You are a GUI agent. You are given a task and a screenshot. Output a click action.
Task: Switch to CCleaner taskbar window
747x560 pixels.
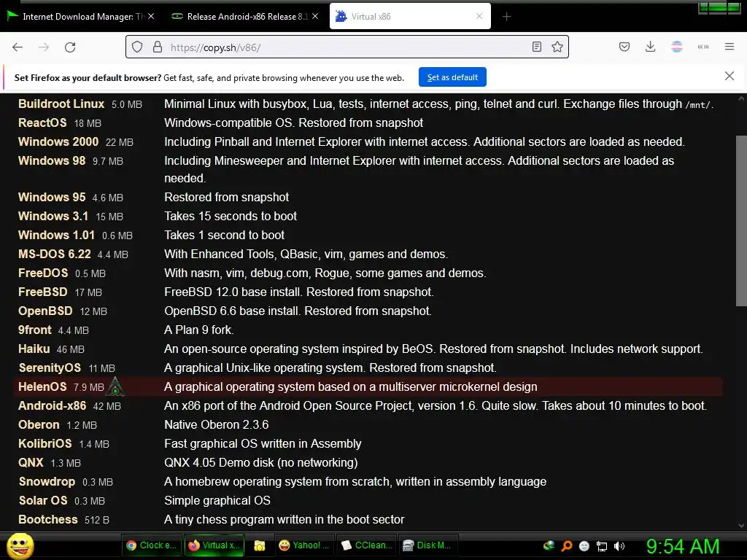point(367,545)
